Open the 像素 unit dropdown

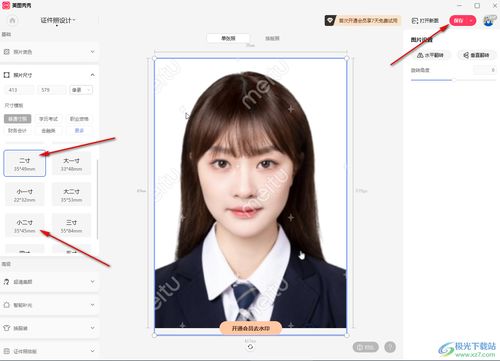pos(81,90)
